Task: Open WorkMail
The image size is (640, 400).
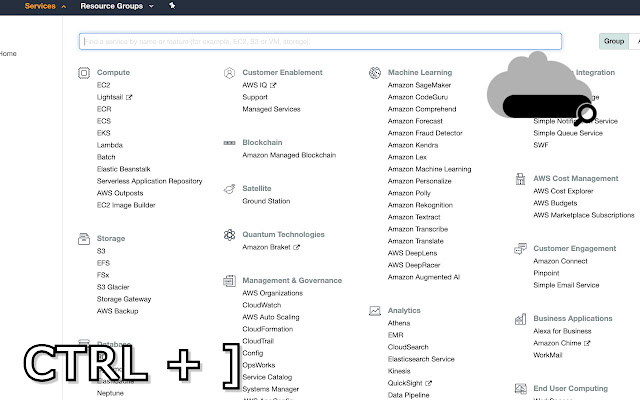Action: tap(548, 356)
